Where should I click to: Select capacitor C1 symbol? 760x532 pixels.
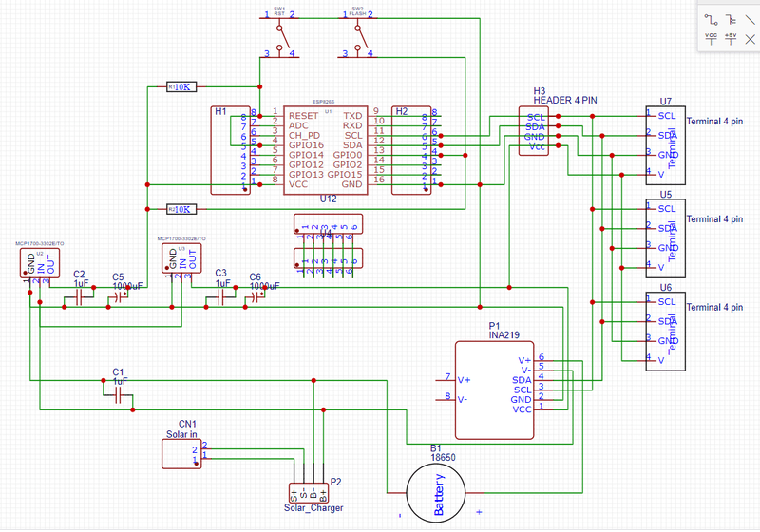pos(118,397)
